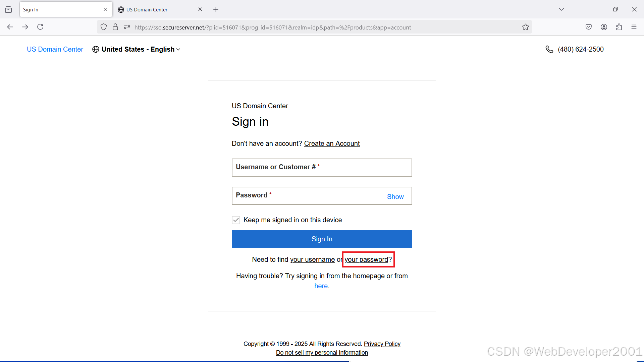The width and height of the screenshot is (644, 362).
Task: Open the recent browsing tab overview button
Action: [x=8, y=9]
